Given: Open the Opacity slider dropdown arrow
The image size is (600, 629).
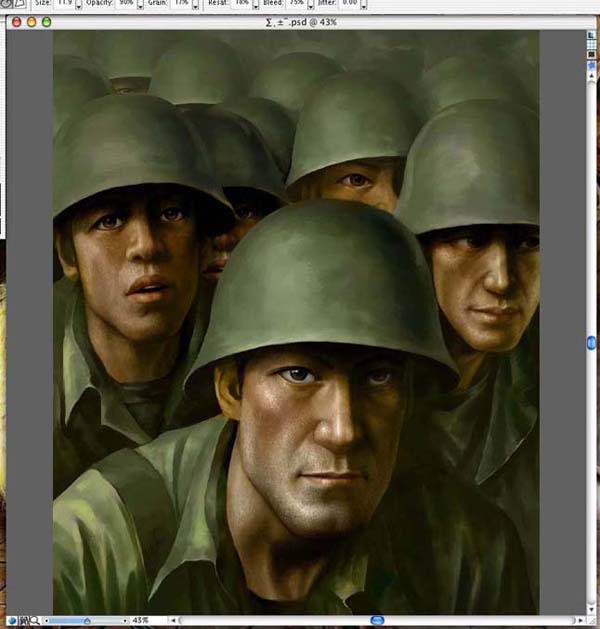Looking at the screenshot, I should (x=140, y=5).
